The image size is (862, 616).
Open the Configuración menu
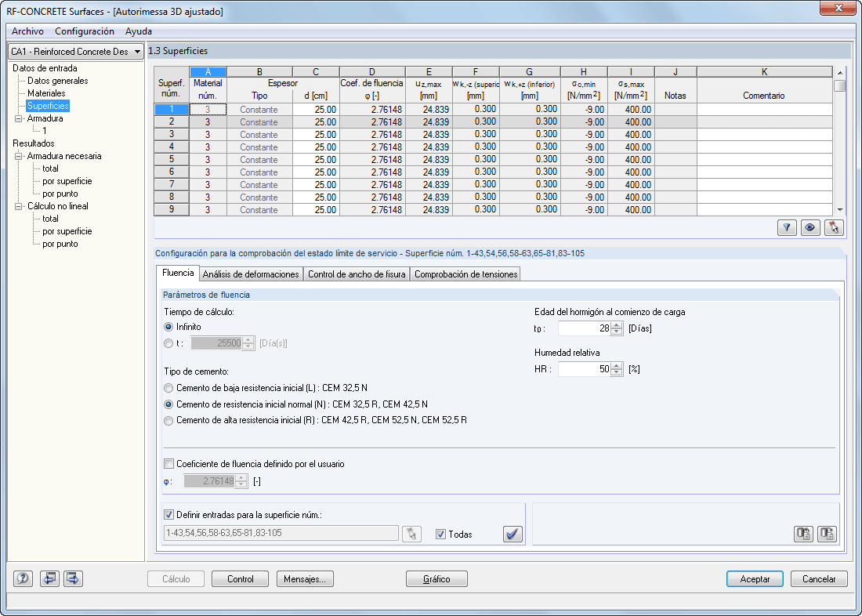85,31
